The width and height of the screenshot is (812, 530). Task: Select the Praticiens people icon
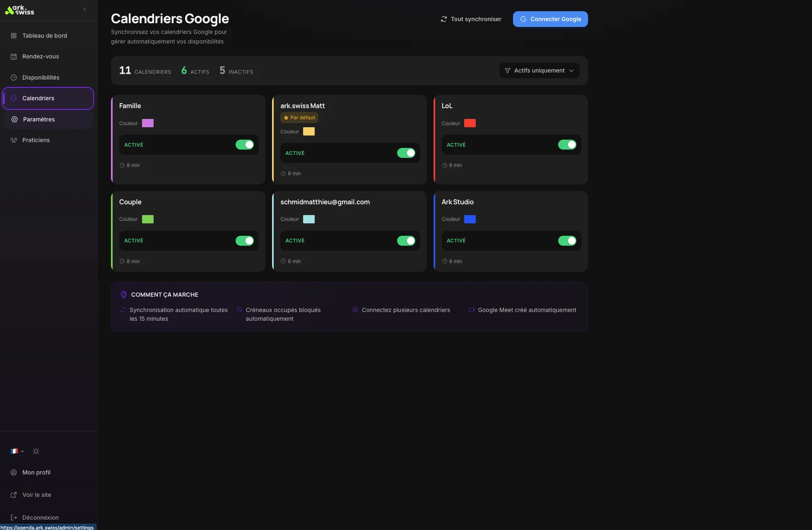pyautogui.click(x=14, y=140)
